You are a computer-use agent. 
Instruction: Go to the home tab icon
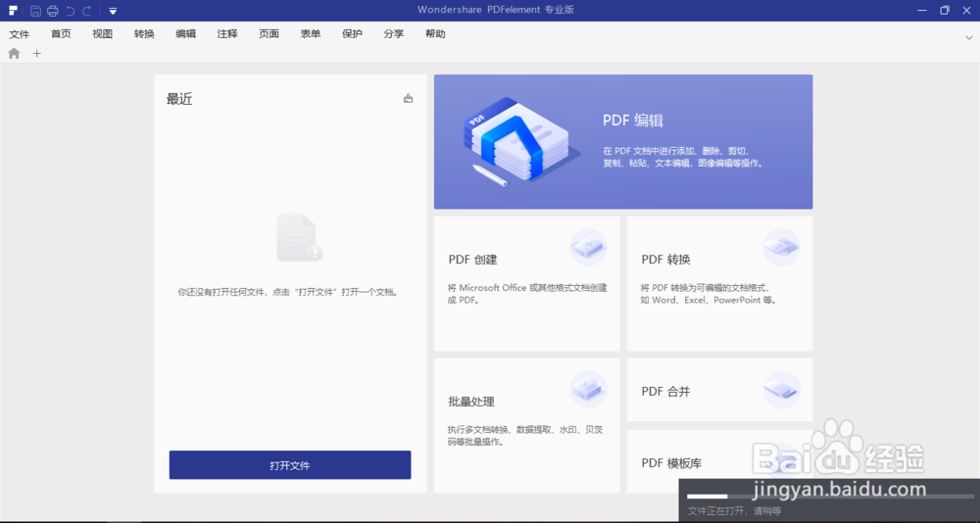coord(14,54)
